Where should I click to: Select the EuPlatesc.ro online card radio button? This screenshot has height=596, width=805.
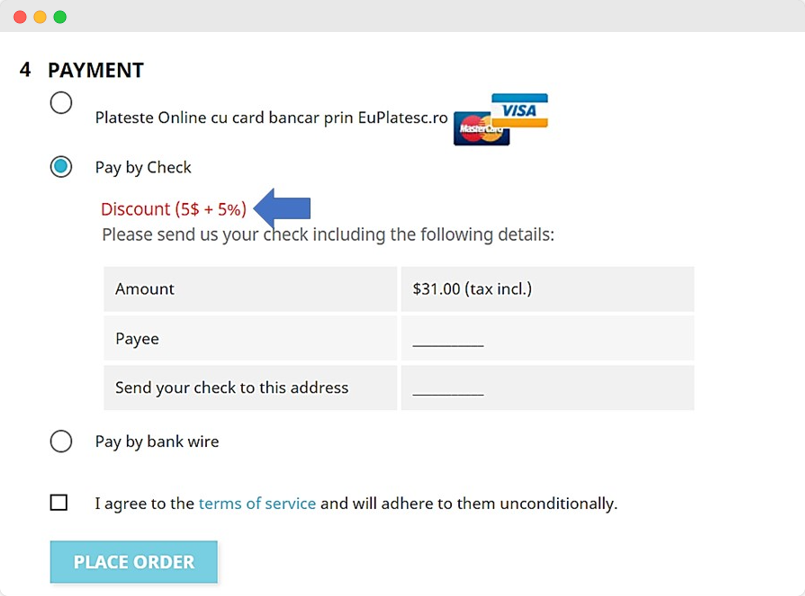(61, 103)
